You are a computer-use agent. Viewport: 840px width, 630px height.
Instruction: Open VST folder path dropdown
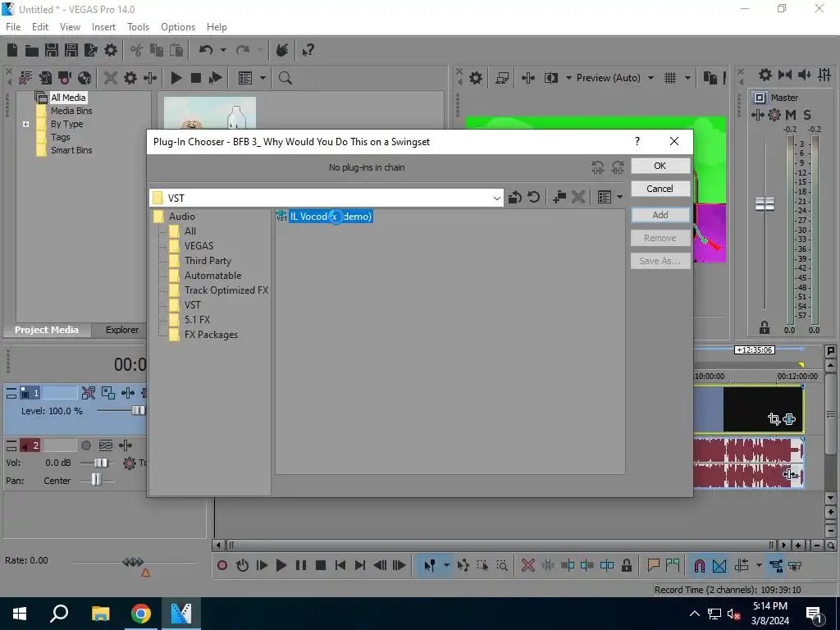pyautogui.click(x=496, y=199)
